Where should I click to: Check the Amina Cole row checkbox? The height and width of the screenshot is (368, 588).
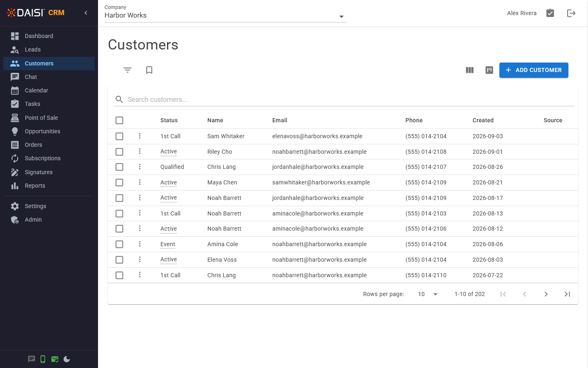(x=119, y=244)
